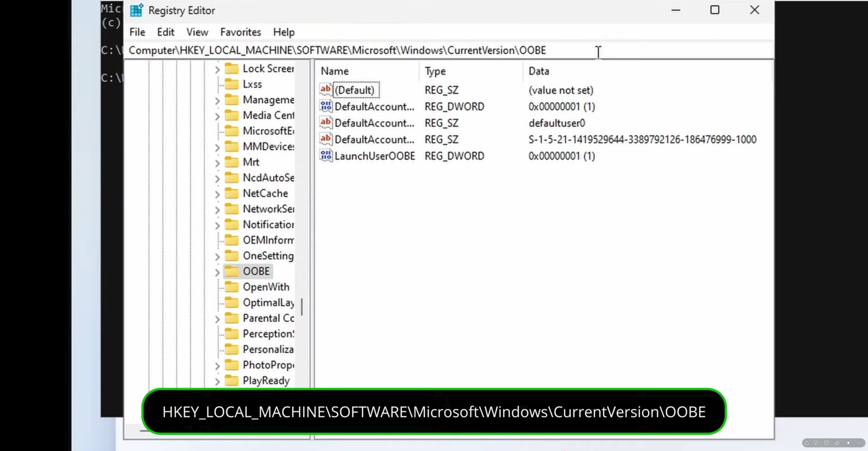
Task: Select the Parental Controls tree key
Action: coord(269,318)
